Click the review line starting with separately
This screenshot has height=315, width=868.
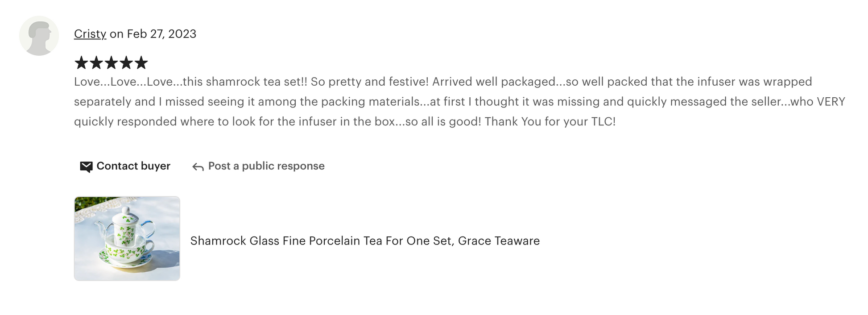[459, 102]
